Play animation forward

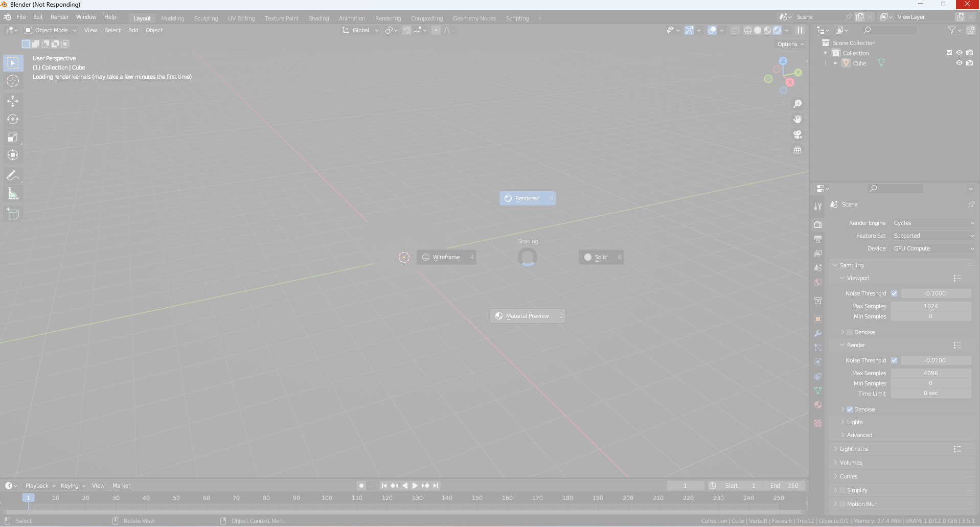click(x=415, y=486)
